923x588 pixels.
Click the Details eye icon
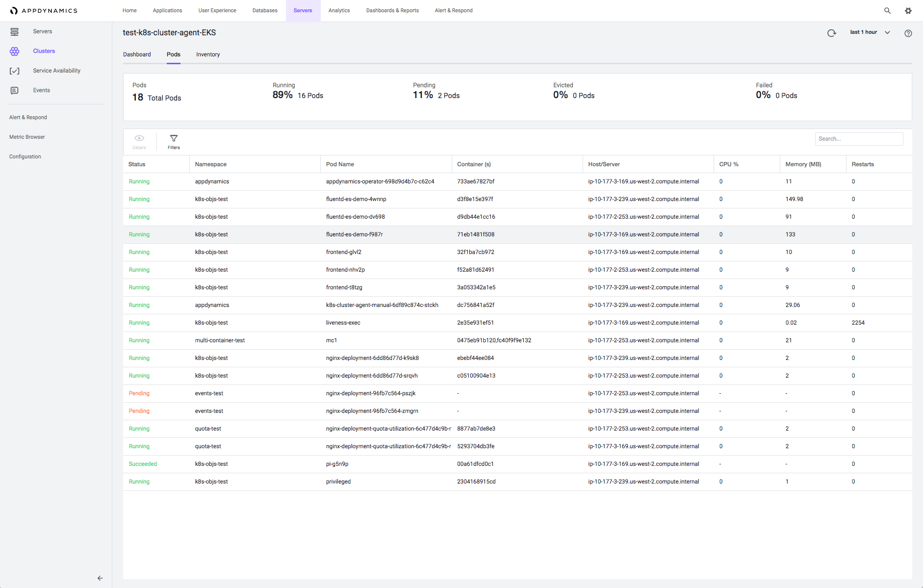[x=139, y=138]
